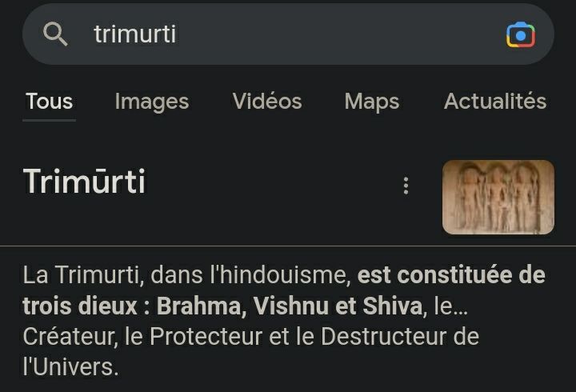Click the word 'Protecteur' in the description
This screenshot has height=392, width=576.
206,337
